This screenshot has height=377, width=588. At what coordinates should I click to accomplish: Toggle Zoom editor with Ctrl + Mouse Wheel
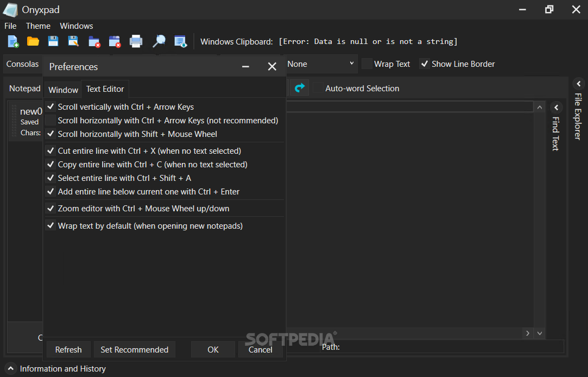50,208
